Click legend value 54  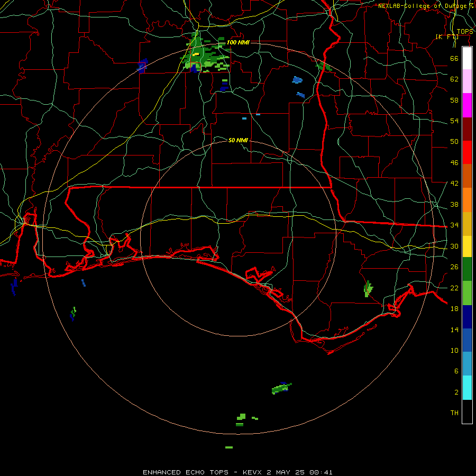pyautogui.click(x=454, y=121)
